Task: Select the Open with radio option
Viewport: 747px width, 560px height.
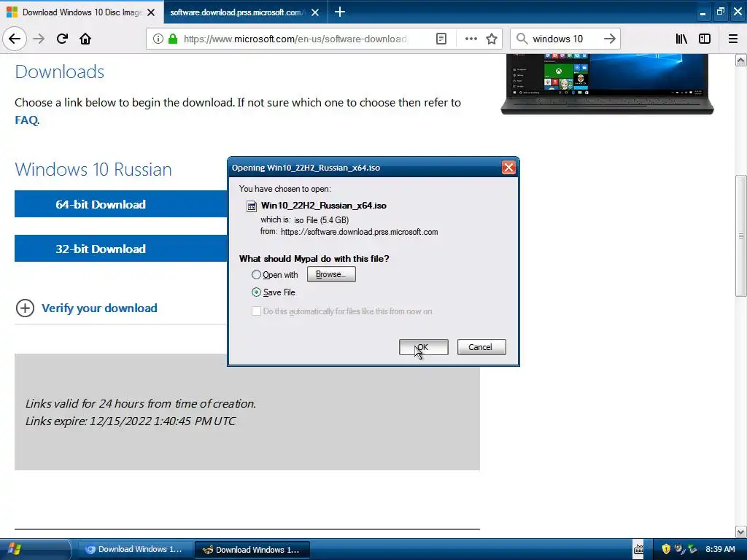Action: pos(256,275)
